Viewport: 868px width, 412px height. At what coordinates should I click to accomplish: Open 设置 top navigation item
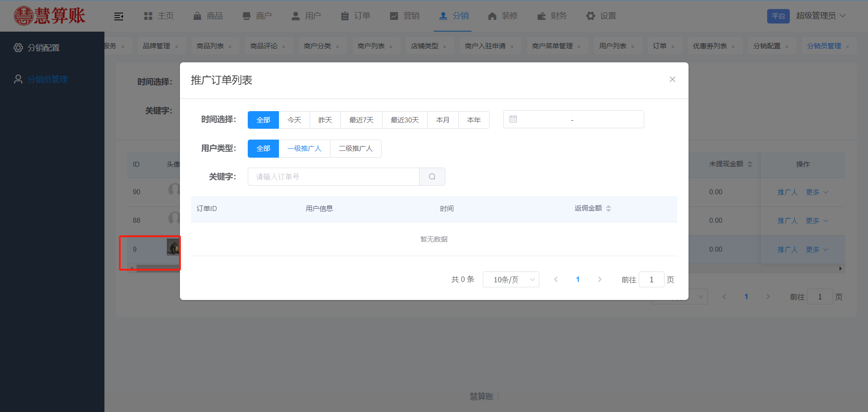coord(601,16)
